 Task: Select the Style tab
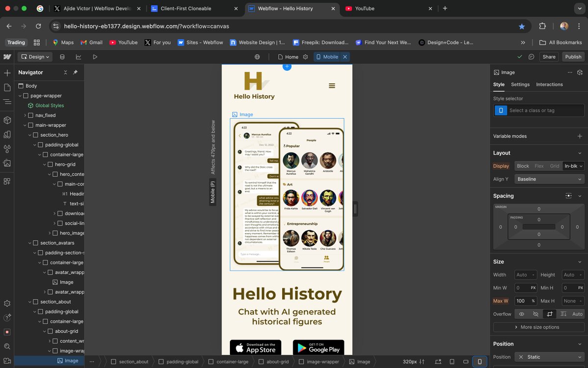(x=499, y=84)
